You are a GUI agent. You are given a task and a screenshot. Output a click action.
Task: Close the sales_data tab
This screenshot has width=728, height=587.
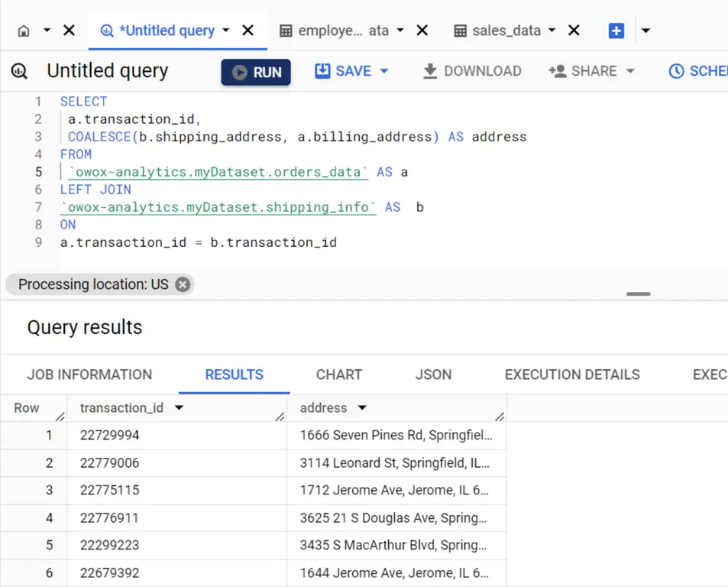(574, 31)
